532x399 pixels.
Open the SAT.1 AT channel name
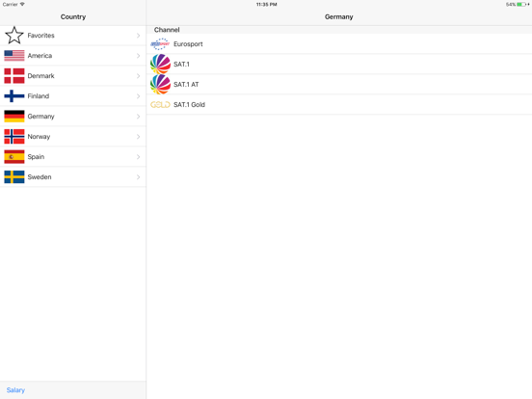(x=186, y=84)
